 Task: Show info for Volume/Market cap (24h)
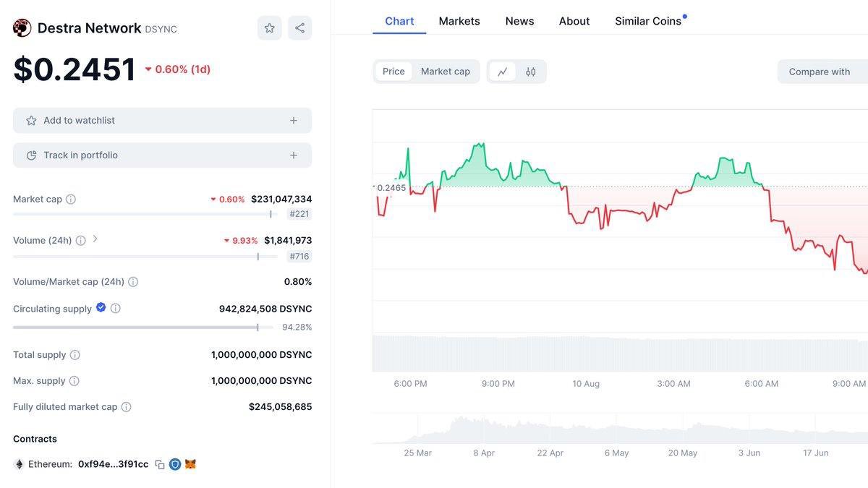[x=133, y=282]
